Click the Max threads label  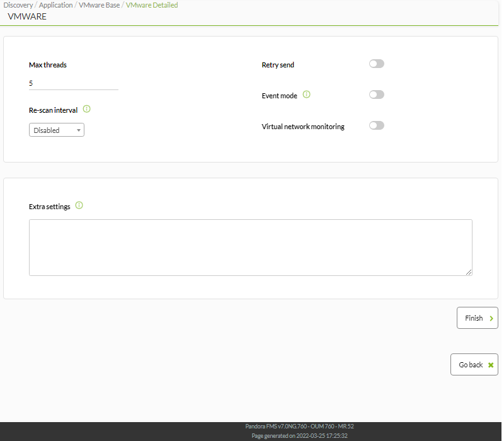tap(48, 65)
